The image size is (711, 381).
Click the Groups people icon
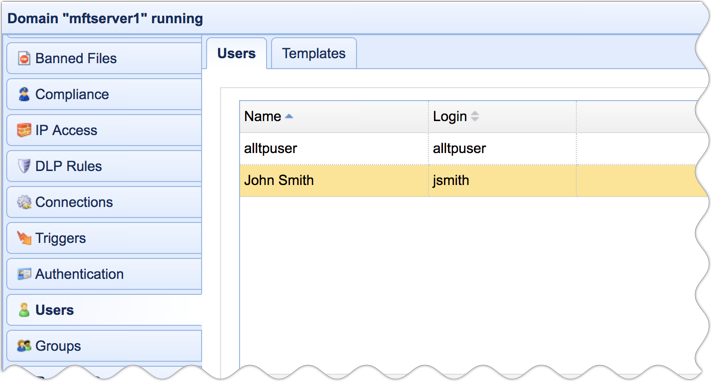point(24,346)
